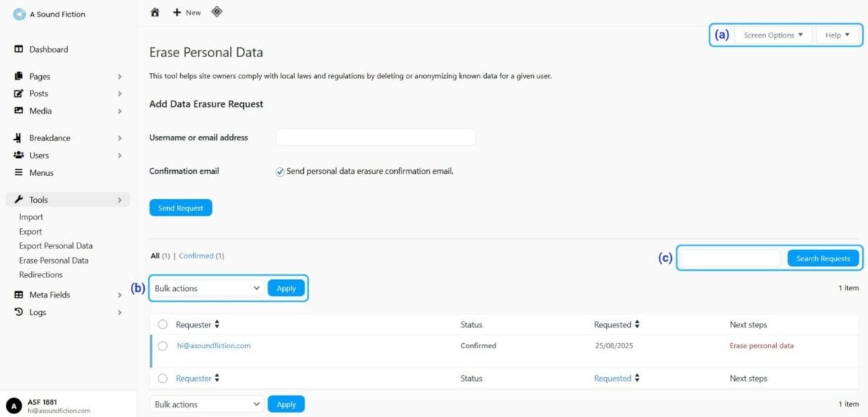The height and width of the screenshot is (417, 868).
Task: Click the Users icon in sidebar
Action: click(20, 155)
